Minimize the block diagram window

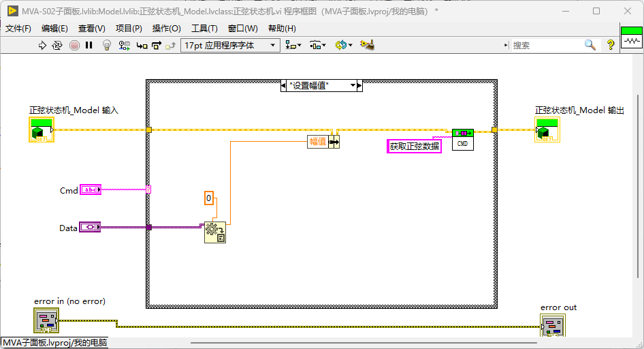tap(566, 11)
